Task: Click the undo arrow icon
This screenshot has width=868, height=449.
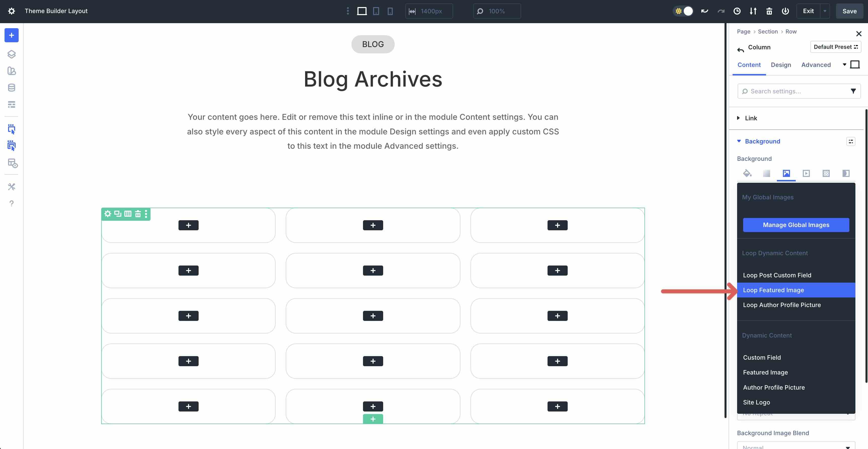Action: click(x=704, y=11)
